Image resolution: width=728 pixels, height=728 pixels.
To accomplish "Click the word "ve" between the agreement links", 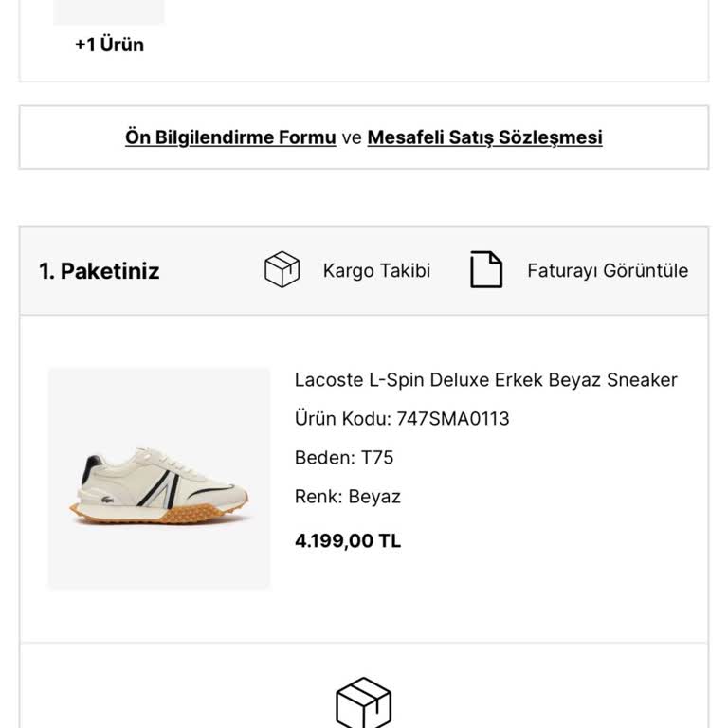I will click(352, 137).
